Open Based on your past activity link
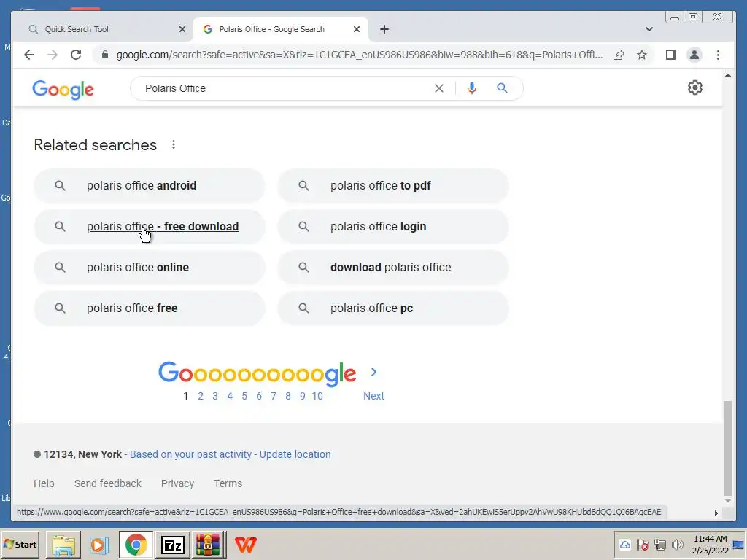 point(190,454)
